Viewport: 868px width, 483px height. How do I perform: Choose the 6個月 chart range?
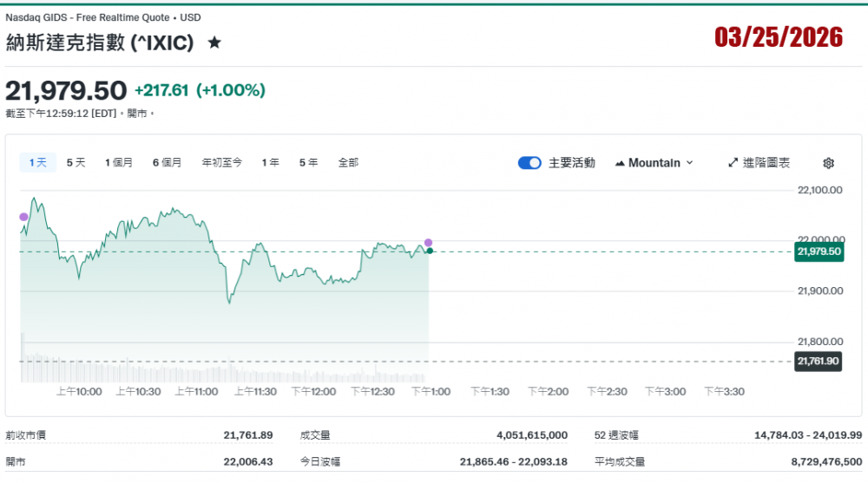tap(168, 162)
